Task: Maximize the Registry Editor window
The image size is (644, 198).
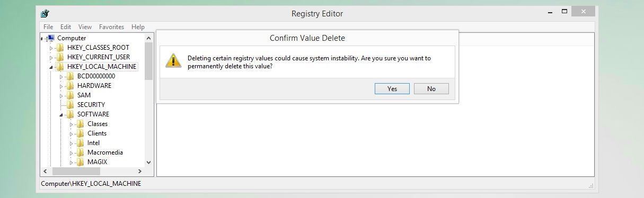Action: tap(564, 12)
